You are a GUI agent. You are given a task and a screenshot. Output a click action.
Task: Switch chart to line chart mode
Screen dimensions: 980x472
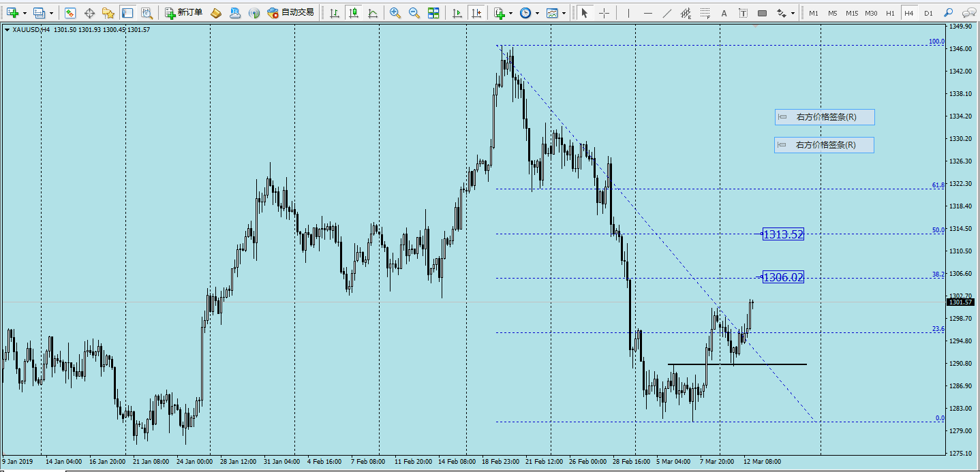pyautogui.click(x=372, y=13)
